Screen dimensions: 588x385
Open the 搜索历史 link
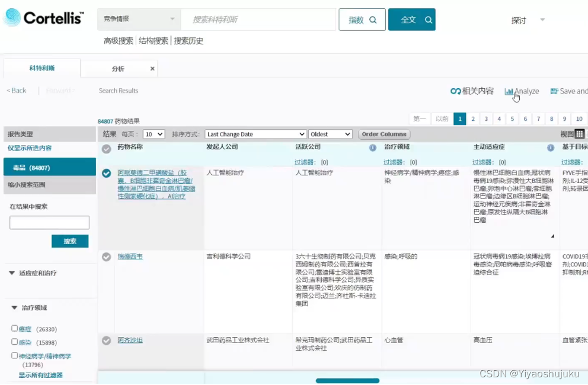click(x=188, y=41)
